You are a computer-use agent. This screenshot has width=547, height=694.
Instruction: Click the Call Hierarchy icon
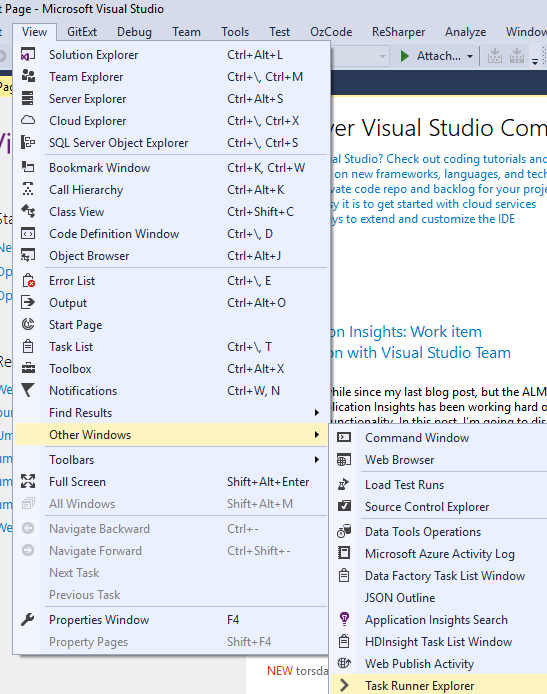click(x=28, y=189)
